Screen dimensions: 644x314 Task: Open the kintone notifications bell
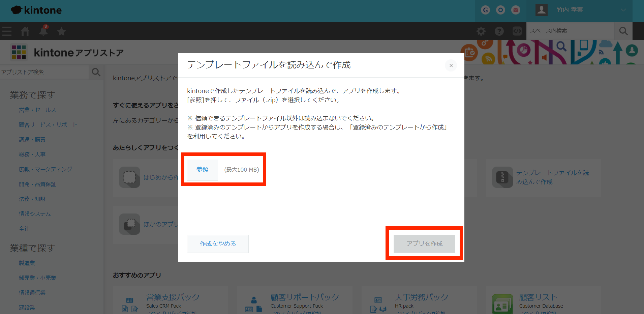pos(43,31)
